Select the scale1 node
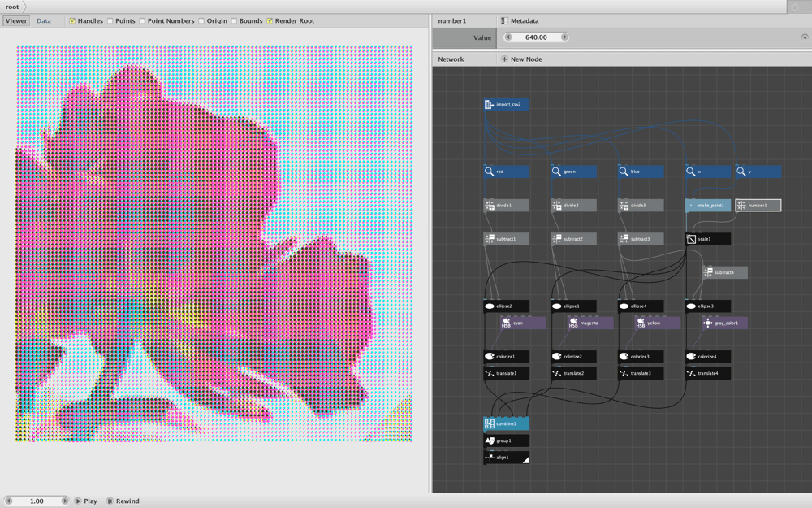 point(708,239)
